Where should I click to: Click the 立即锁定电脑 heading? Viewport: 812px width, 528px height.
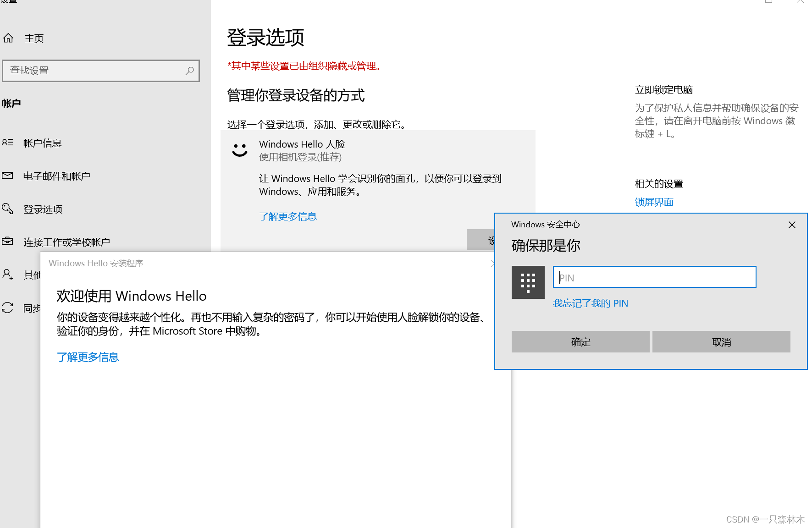tap(664, 90)
